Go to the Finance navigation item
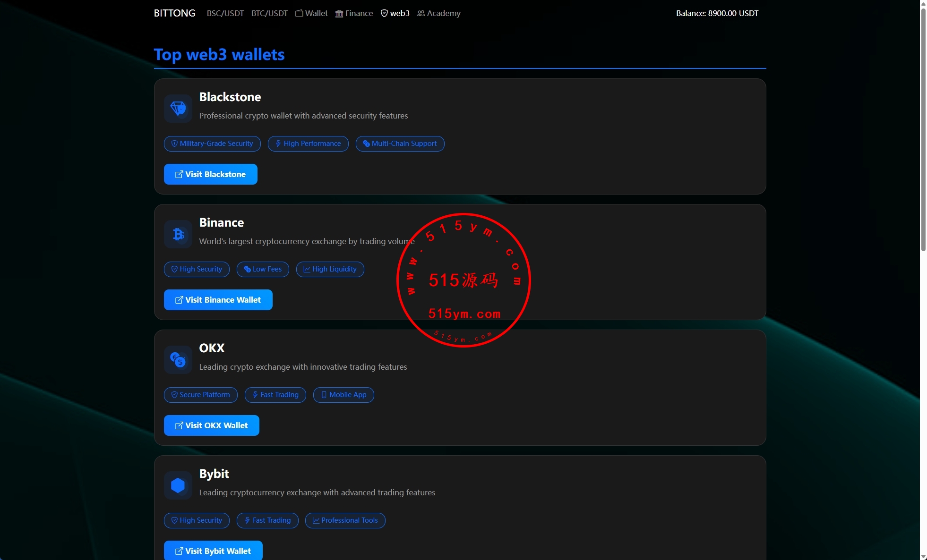 [x=354, y=13]
